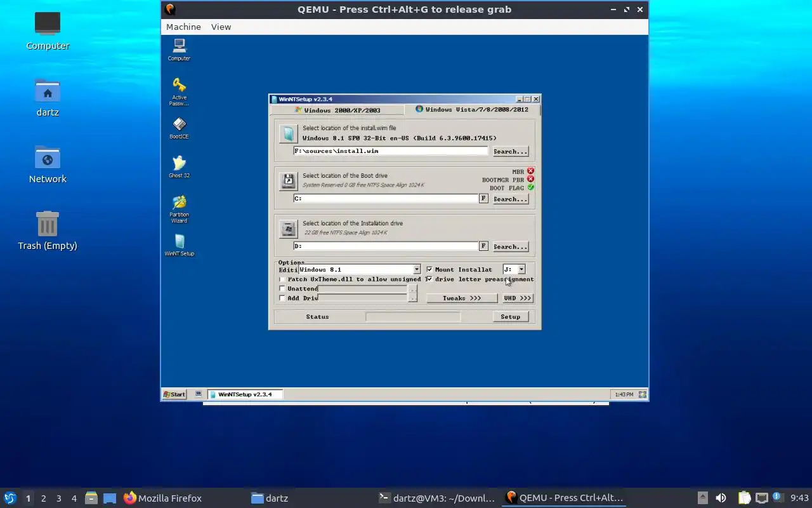Open the Lubuntu application menu icon
The width and height of the screenshot is (812, 508).
[x=10, y=498]
